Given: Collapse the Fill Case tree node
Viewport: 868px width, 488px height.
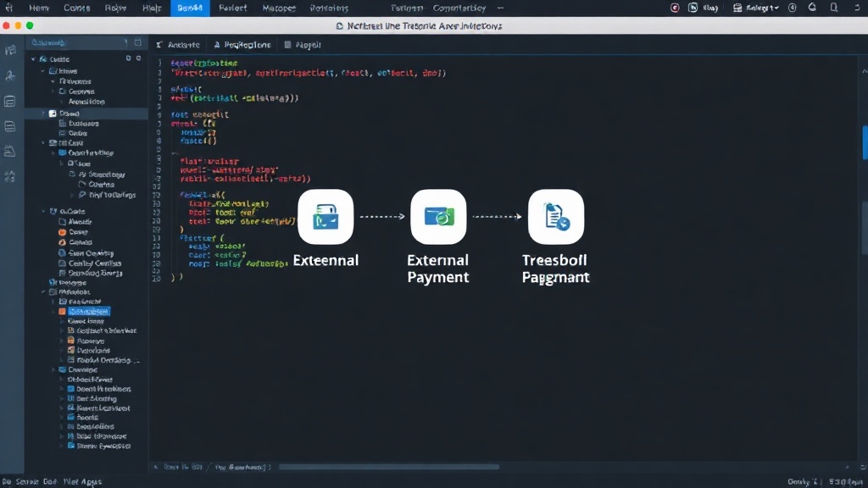Looking at the screenshot, I should [x=43, y=142].
